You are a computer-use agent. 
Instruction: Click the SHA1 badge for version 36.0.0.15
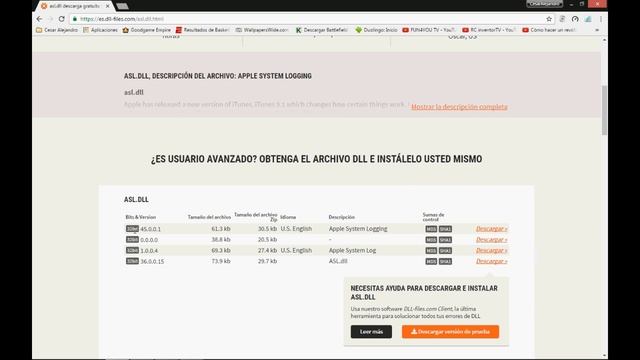(445, 261)
